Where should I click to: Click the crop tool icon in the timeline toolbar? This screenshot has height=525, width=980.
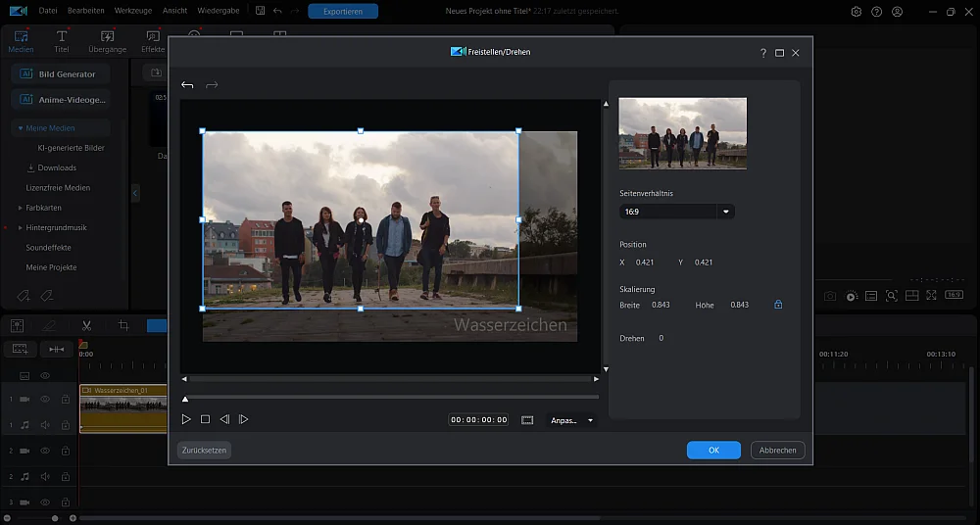coord(123,325)
